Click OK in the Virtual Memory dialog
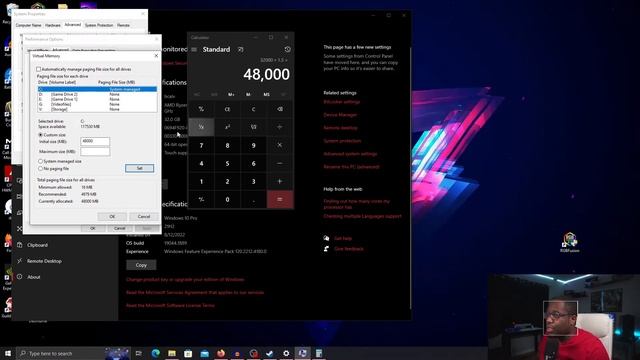This screenshot has width=640, height=360. point(112,216)
